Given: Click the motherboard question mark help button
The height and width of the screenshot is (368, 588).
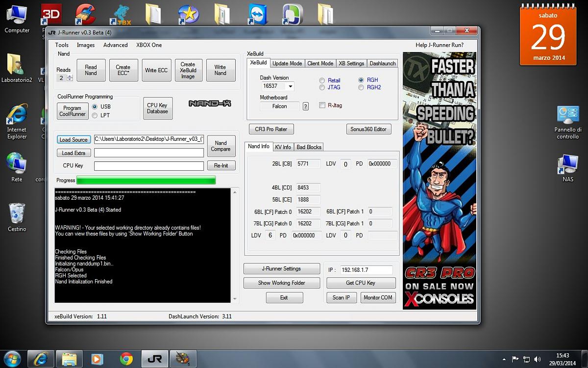Looking at the screenshot, I should [x=306, y=106].
